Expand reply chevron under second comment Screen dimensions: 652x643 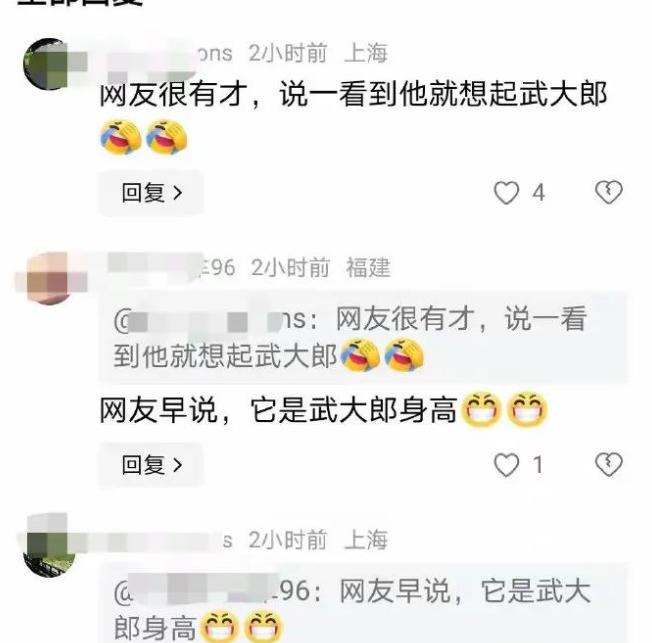pos(178,465)
